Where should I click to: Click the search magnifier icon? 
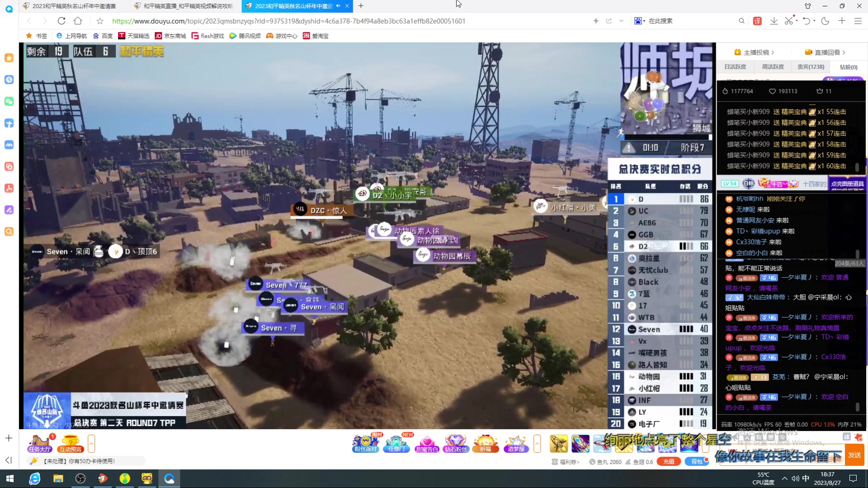point(741,21)
